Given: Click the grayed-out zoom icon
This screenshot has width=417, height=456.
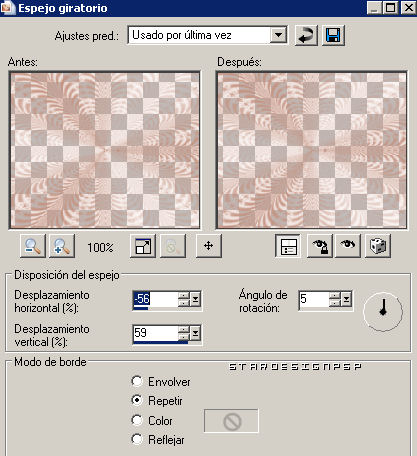Looking at the screenshot, I should (173, 246).
